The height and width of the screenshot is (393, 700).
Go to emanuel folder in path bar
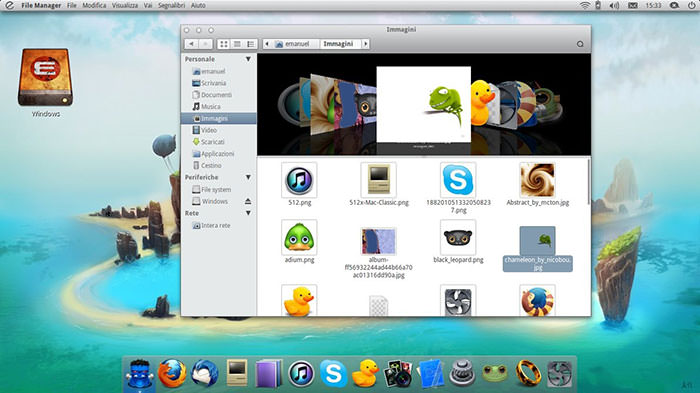(292, 44)
